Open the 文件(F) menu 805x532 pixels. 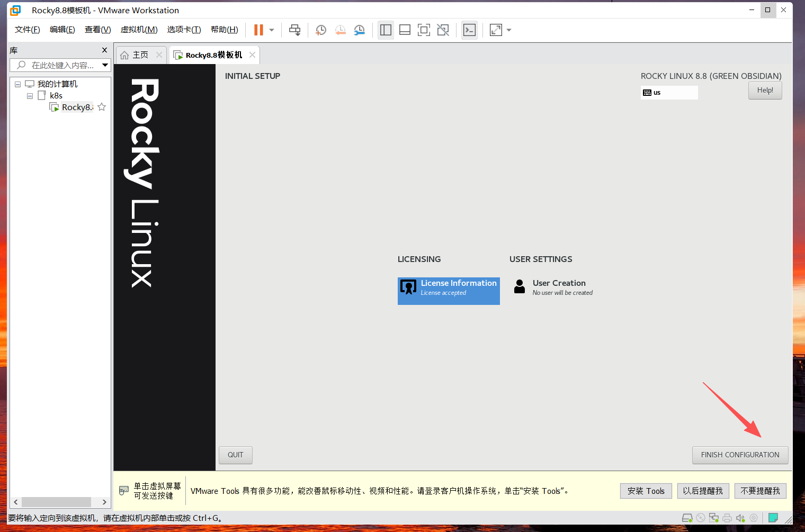point(28,30)
